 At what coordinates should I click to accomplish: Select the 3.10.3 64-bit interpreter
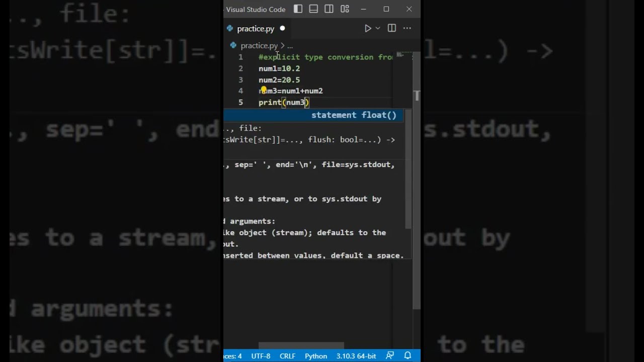356,356
